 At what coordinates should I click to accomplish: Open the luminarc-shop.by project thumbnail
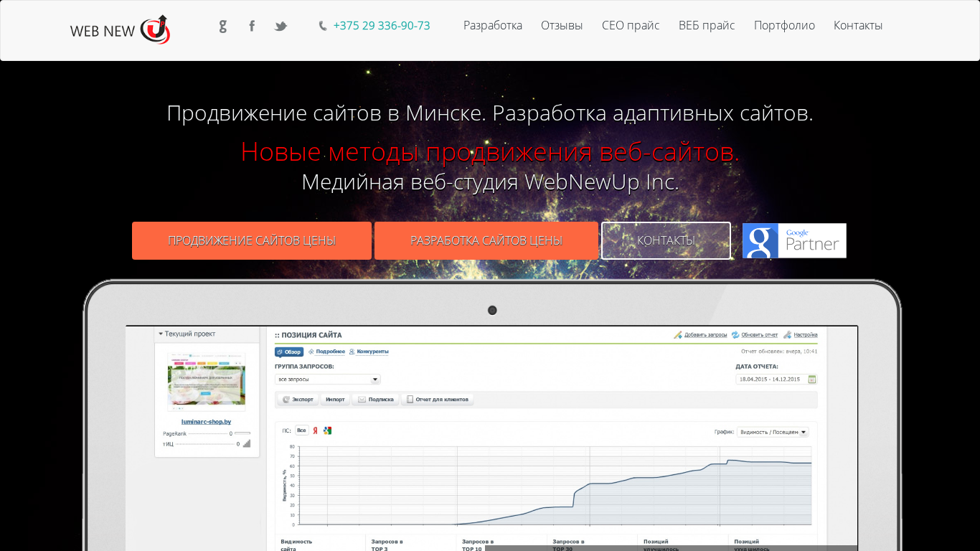click(206, 382)
